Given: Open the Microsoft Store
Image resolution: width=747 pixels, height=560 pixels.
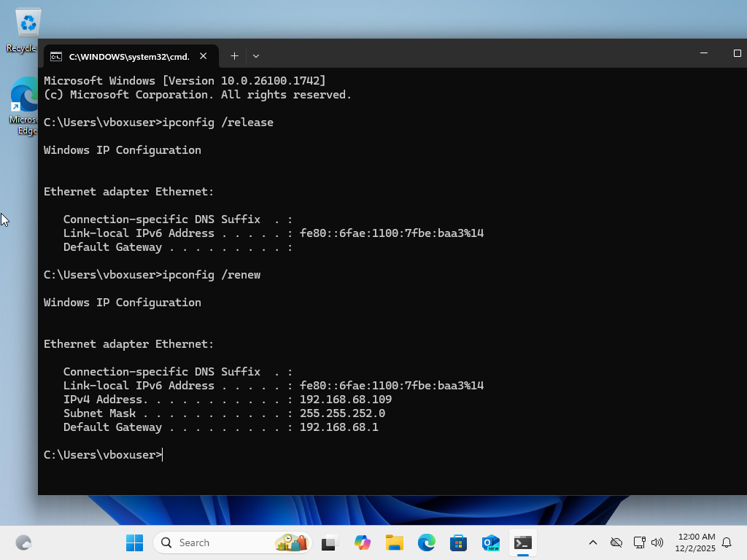Looking at the screenshot, I should (x=458, y=542).
